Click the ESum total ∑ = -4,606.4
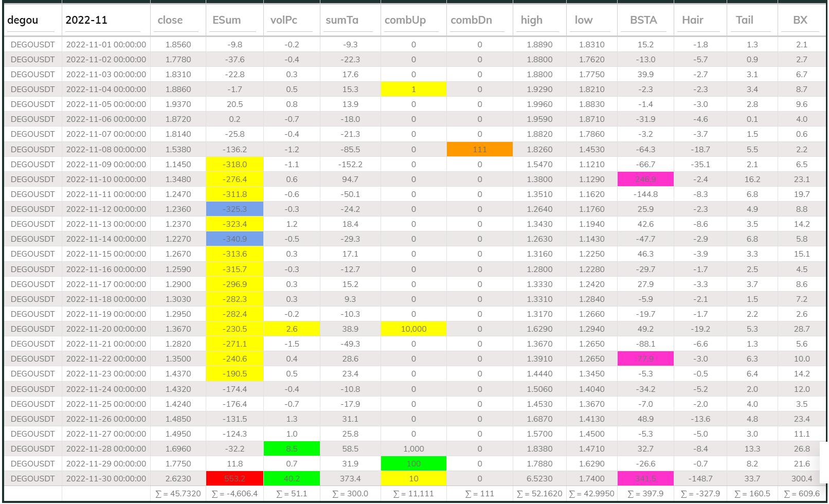Viewport: 829px width, 504px height. tap(235, 493)
